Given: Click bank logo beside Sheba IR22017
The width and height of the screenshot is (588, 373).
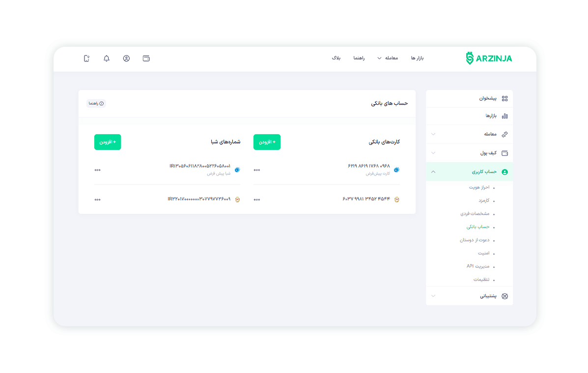Looking at the screenshot, I should [237, 199].
